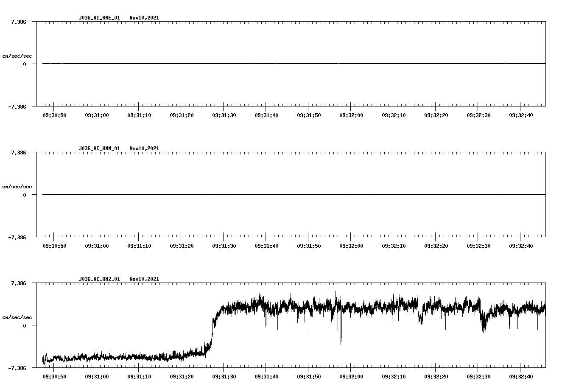Click the 7.386 upper limit of the HNN plot
Image resolution: width=576 pixels, height=392 pixels.
pos(18,152)
